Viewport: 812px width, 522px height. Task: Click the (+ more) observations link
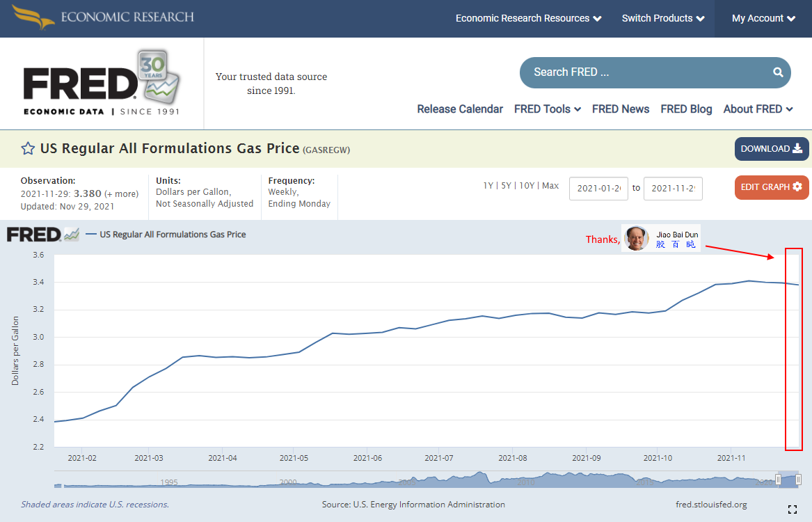pos(122,194)
